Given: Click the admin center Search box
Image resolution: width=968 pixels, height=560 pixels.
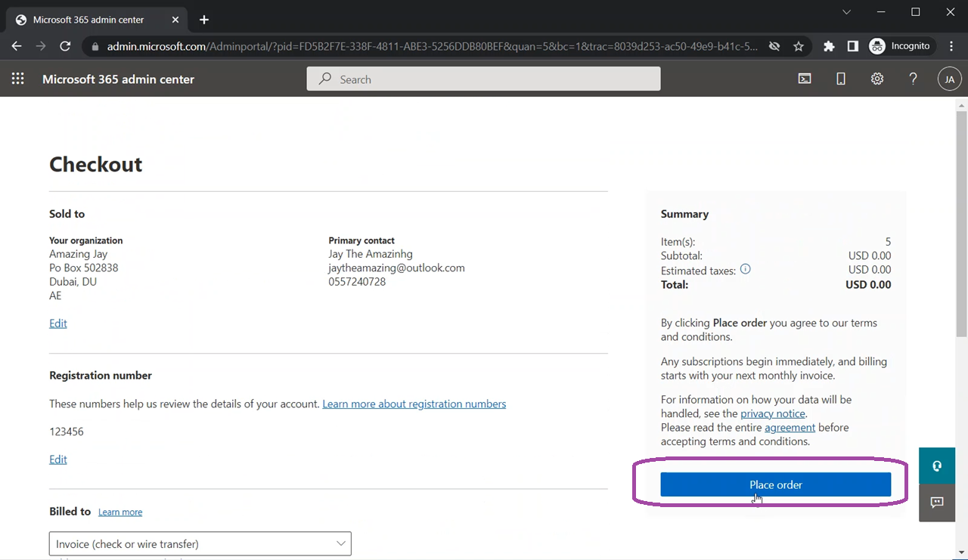Looking at the screenshot, I should click(483, 79).
